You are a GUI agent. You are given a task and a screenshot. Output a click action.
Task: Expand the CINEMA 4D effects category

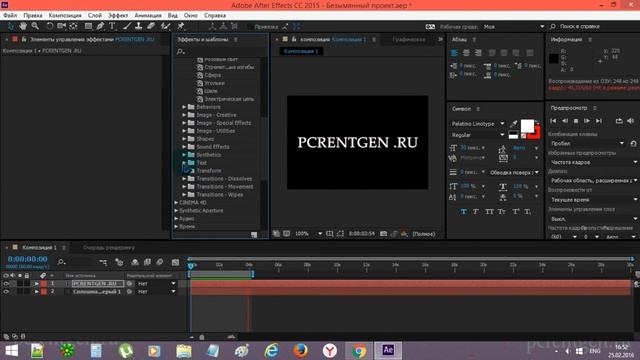(176, 202)
